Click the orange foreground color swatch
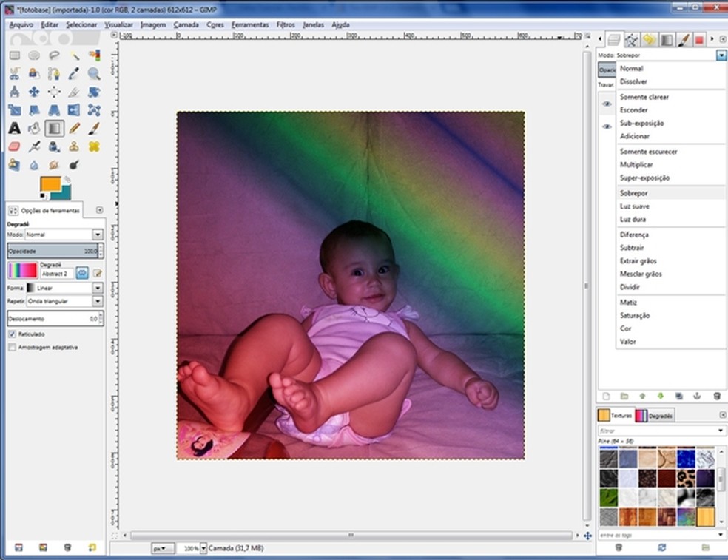This screenshot has width=728, height=560. coord(50,184)
